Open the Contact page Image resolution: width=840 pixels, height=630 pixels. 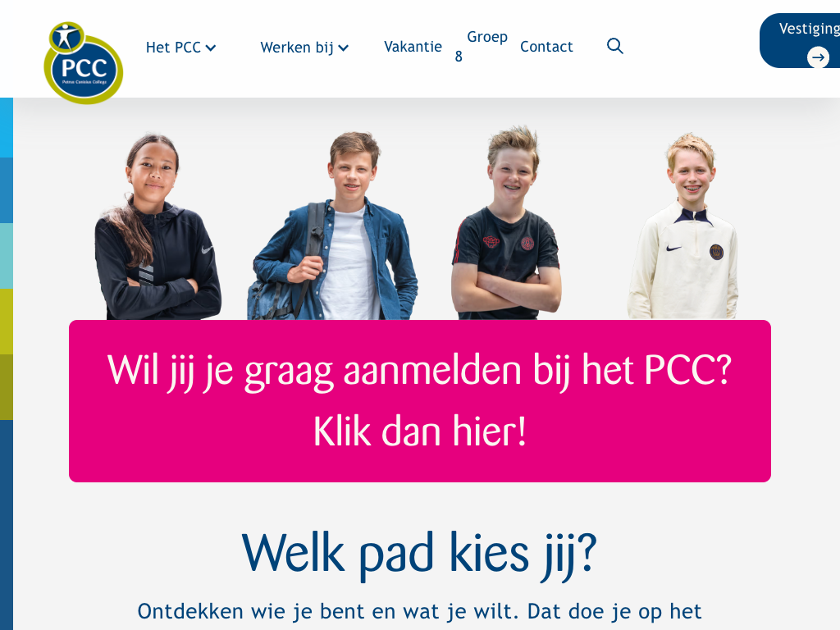coord(546,47)
